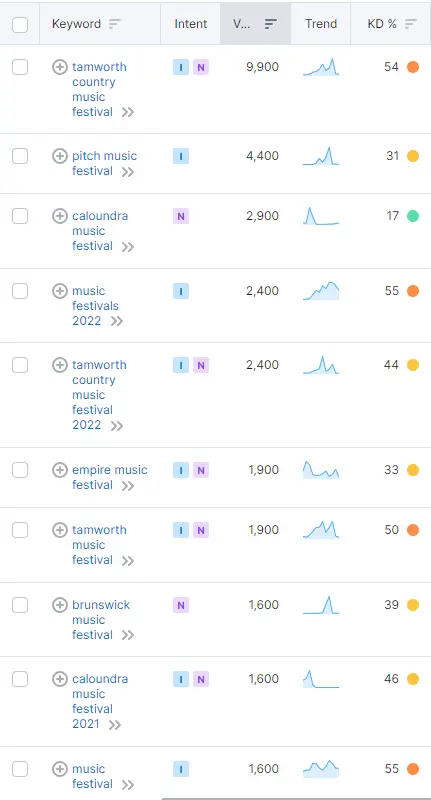
Task: Check the box for music festivals 2022
Action: (x=20, y=291)
